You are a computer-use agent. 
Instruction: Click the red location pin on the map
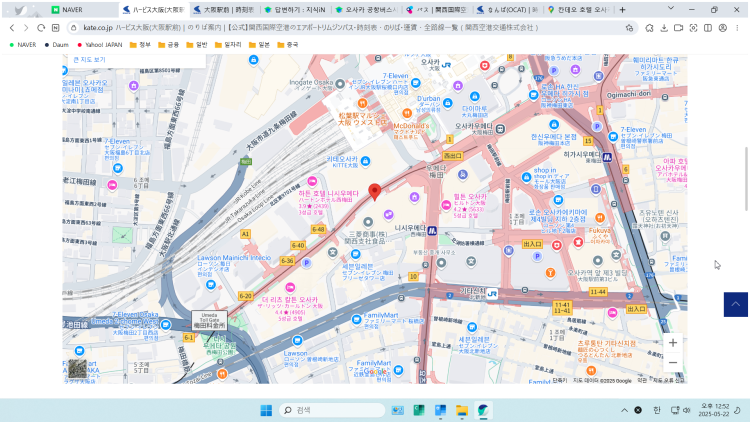pos(375,191)
